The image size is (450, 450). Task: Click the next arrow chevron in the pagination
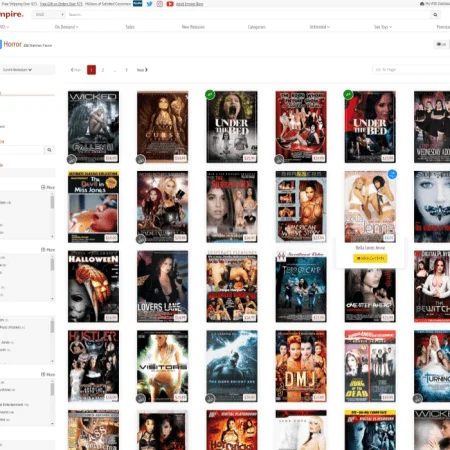pos(146,70)
